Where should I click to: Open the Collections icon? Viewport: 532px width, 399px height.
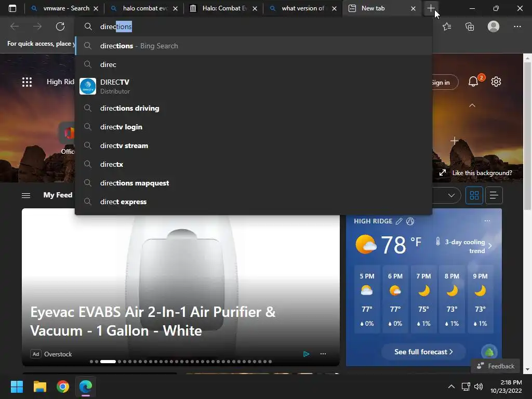click(470, 26)
